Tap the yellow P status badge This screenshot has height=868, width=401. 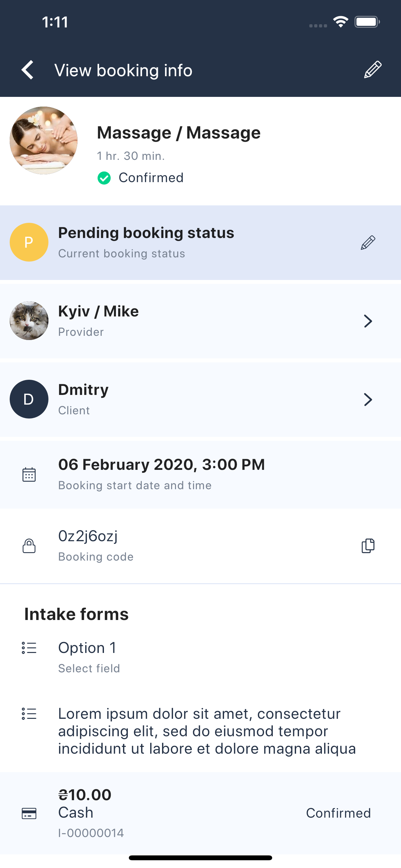(x=29, y=242)
